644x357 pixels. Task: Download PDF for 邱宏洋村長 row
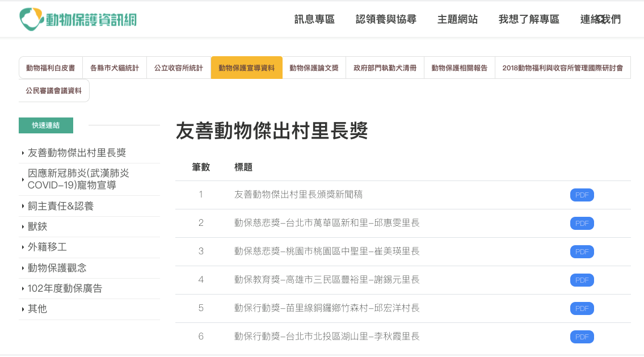(x=582, y=309)
